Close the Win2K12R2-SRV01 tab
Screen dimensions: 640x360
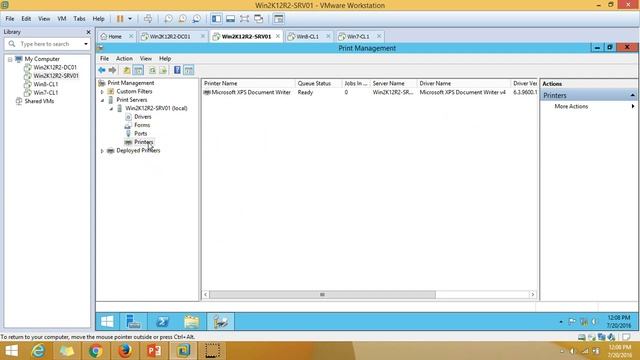(x=278, y=36)
